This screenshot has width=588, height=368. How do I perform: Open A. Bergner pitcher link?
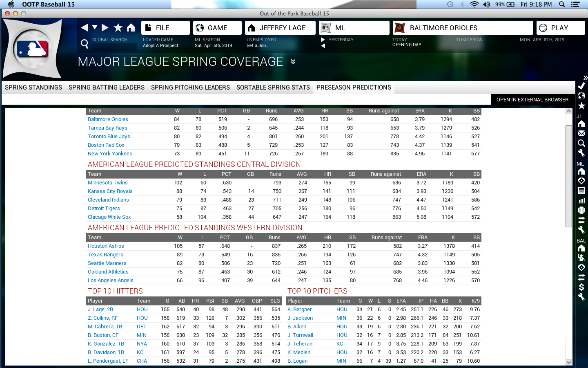click(299, 310)
